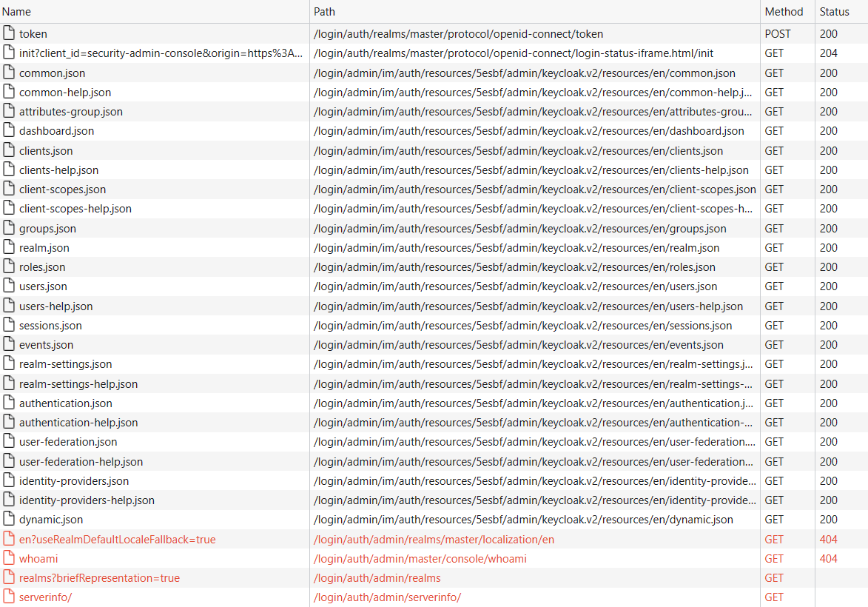The width and height of the screenshot is (868, 607).
Task: Click the document icon next to dashboard.json
Action: [x=8, y=130]
